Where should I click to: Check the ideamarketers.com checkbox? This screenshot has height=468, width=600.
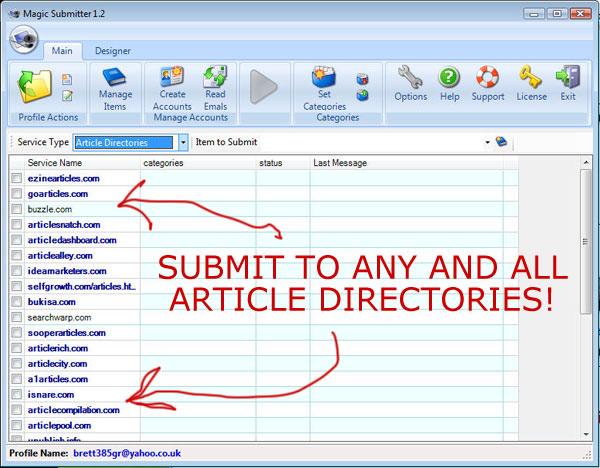point(16,271)
